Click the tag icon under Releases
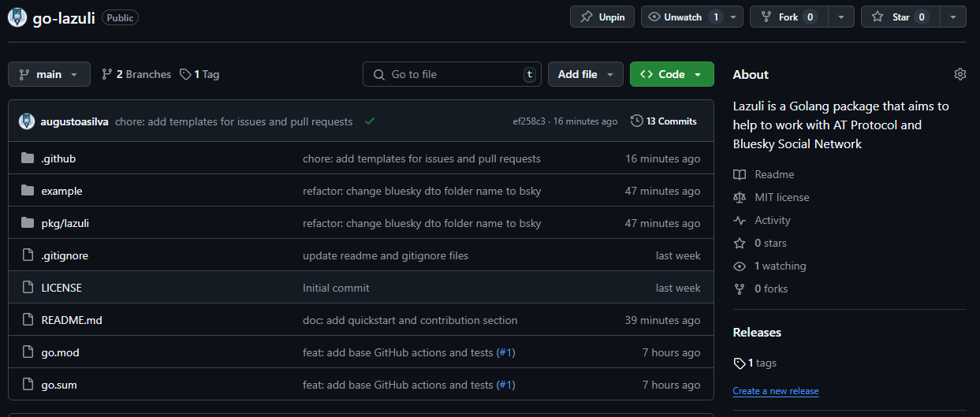Screen dimensions: 980x417 click(x=739, y=363)
